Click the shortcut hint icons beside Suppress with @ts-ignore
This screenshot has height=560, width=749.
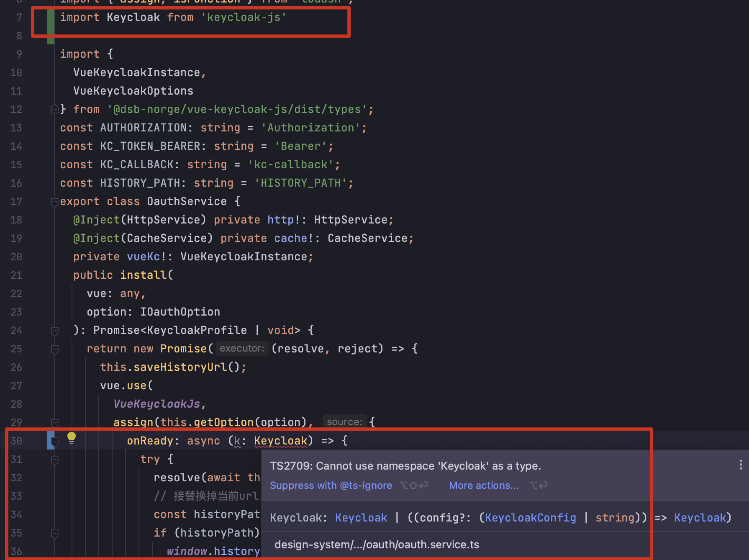click(x=413, y=486)
